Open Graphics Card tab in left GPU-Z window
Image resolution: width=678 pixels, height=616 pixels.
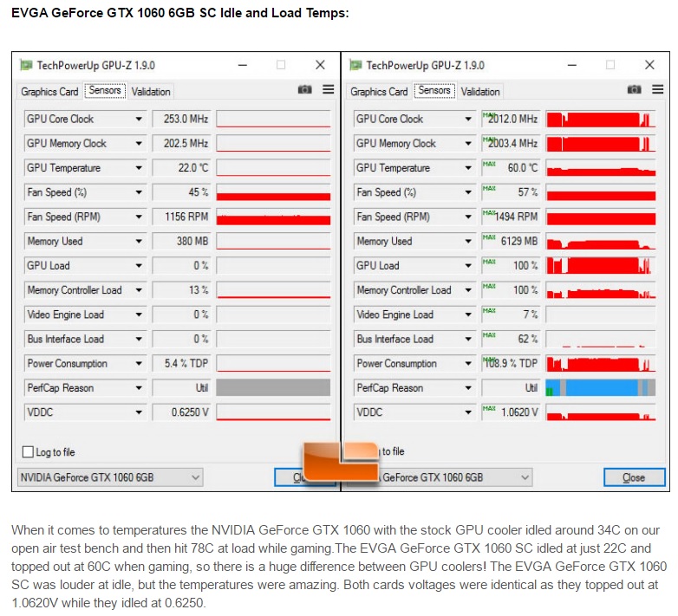point(49,92)
